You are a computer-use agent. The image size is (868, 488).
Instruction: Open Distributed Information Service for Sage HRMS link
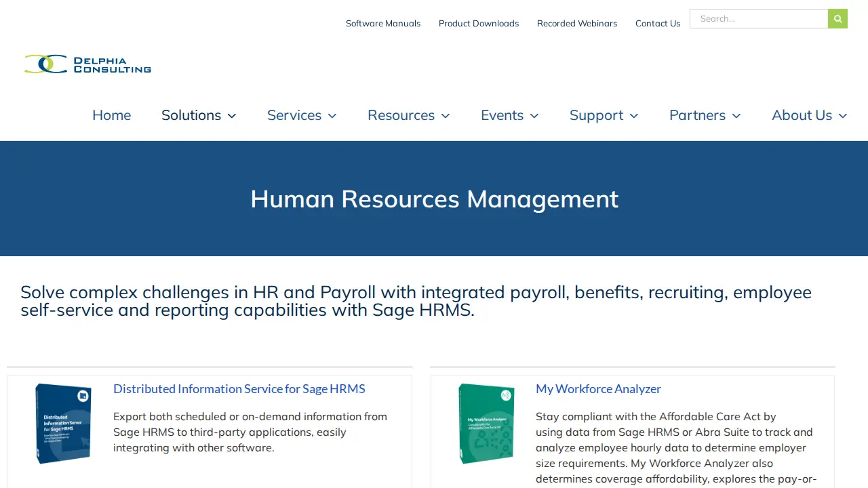click(239, 389)
